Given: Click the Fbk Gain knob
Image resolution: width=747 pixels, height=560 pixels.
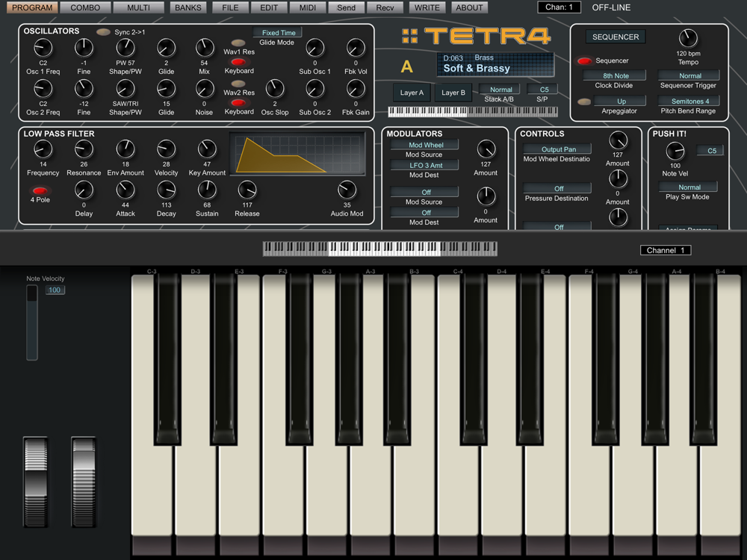Looking at the screenshot, I should (356, 90).
